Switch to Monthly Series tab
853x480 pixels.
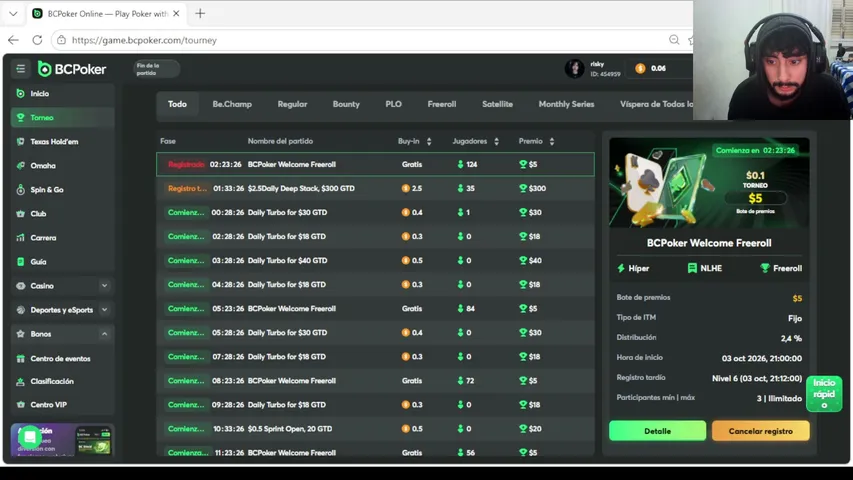tap(566, 104)
